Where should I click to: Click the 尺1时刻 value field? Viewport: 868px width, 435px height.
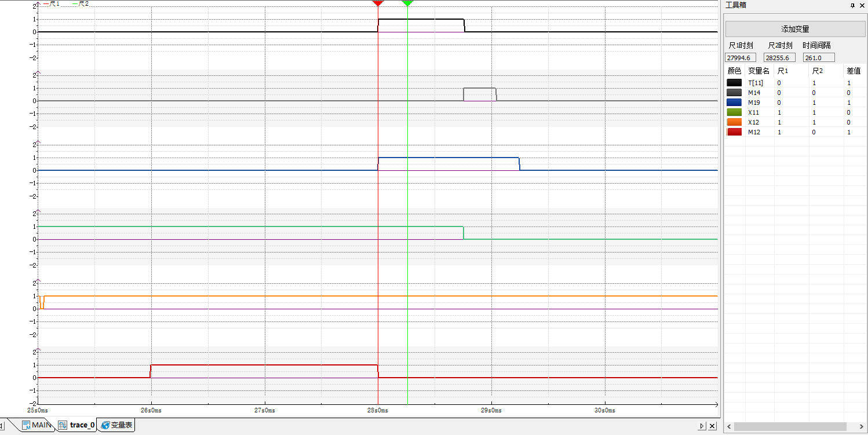tap(741, 57)
